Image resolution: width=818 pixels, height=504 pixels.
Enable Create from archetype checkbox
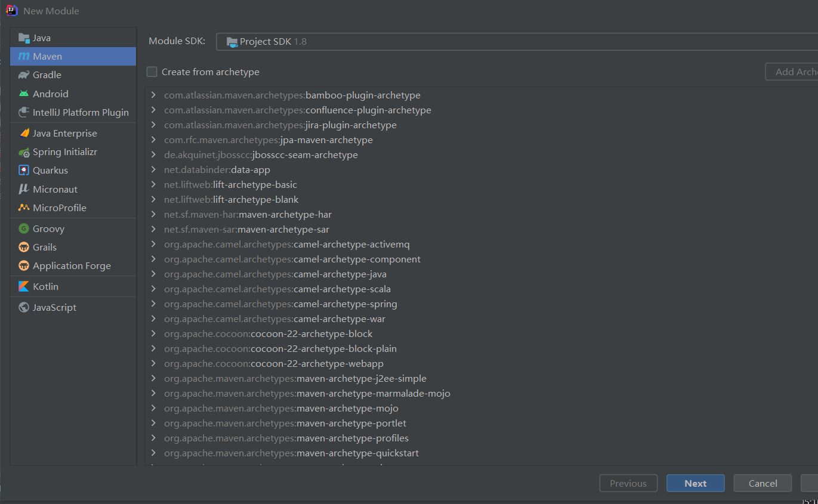[152, 72]
